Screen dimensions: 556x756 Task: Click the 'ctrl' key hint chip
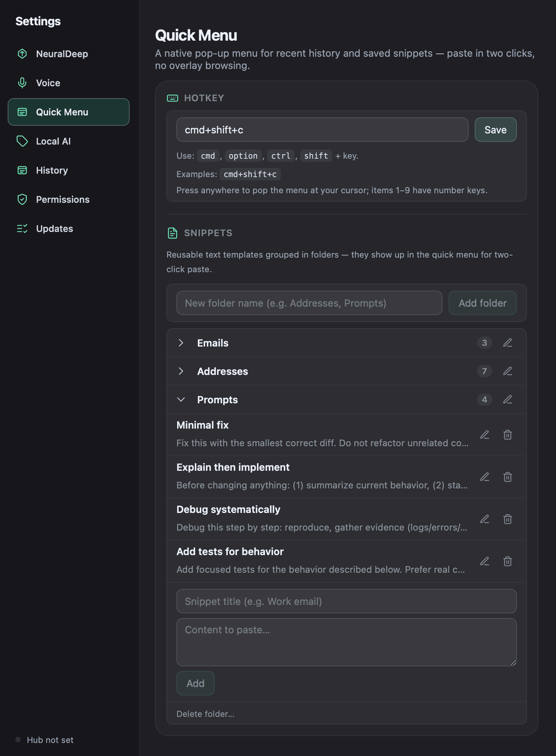[281, 156]
